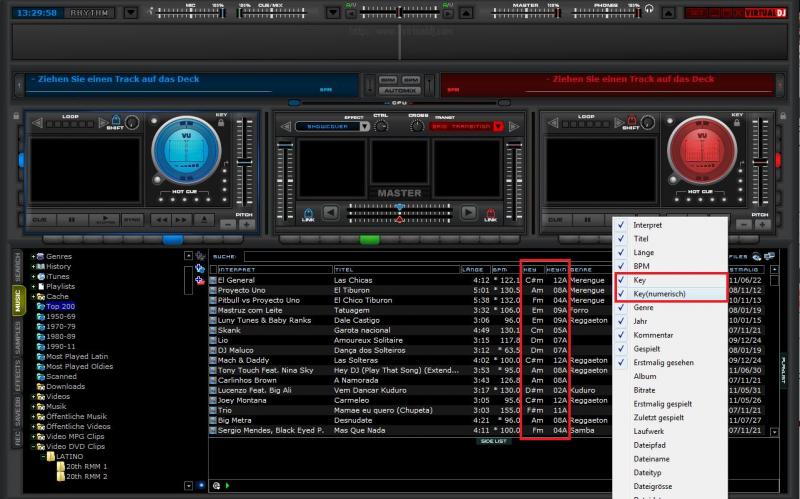This screenshot has height=499, width=800.
Task: Eject the track from the left deck
Action: coord(204,220)
